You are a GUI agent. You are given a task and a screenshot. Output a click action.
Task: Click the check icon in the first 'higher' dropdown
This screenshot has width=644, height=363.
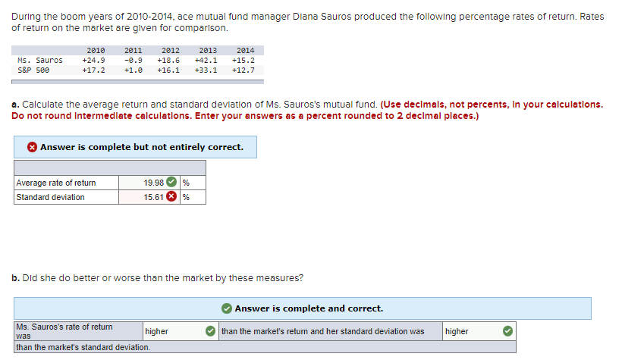click(x=210, y=331)
